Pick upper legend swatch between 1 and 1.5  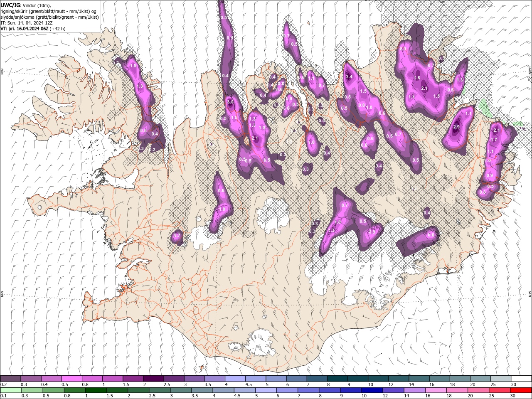coord(113,378)
